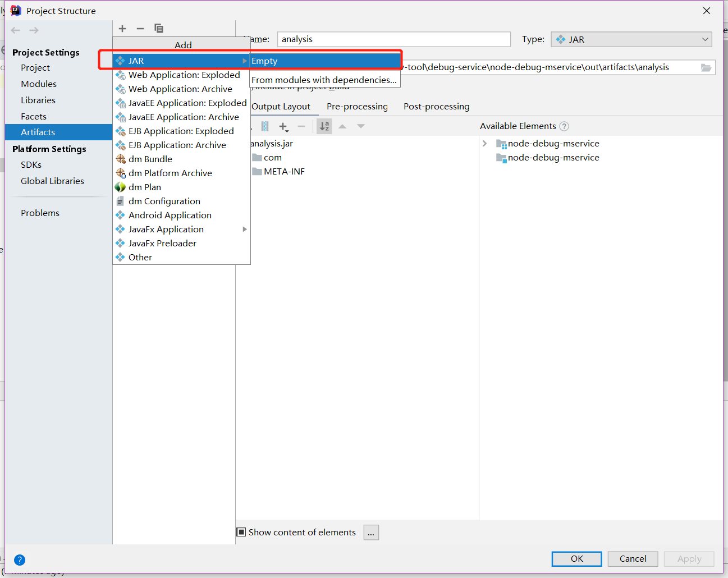
Task: Choose Web Application: Exploded
Action: 181,75
